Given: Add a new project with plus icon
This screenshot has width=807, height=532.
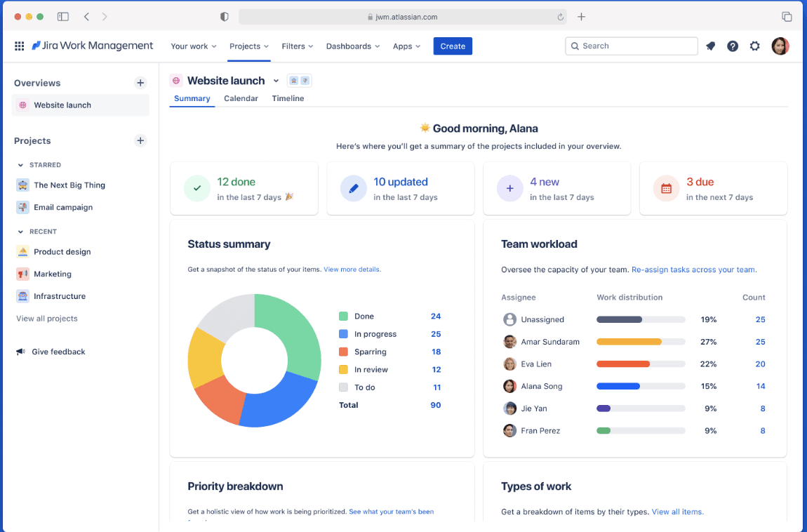Looking at the screenshot, I should 140,140.
